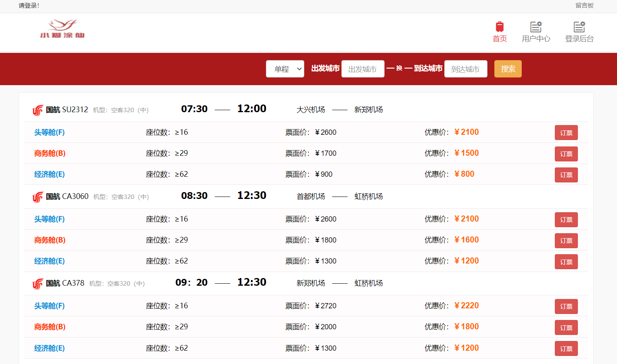The width and height of the screenshot is (617, 364).
Task: Click the 到达城市 label in red bar
Action: [x=428, y=69]
